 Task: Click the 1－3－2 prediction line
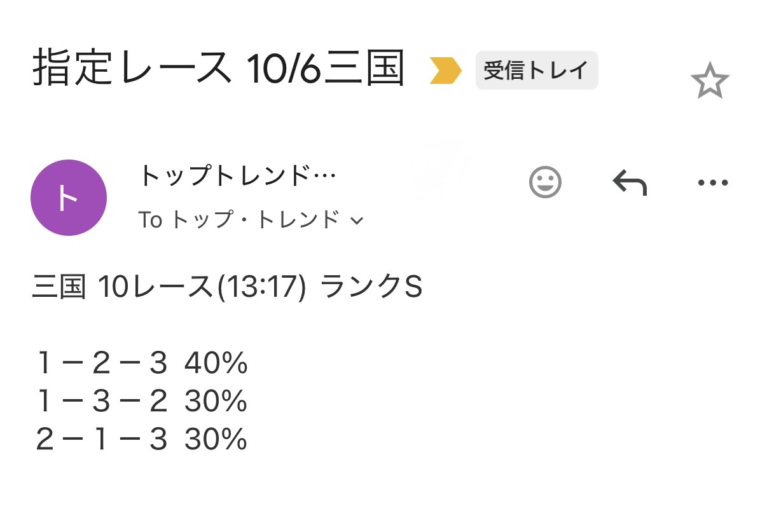pyautogui.click(x=102, y=402)
